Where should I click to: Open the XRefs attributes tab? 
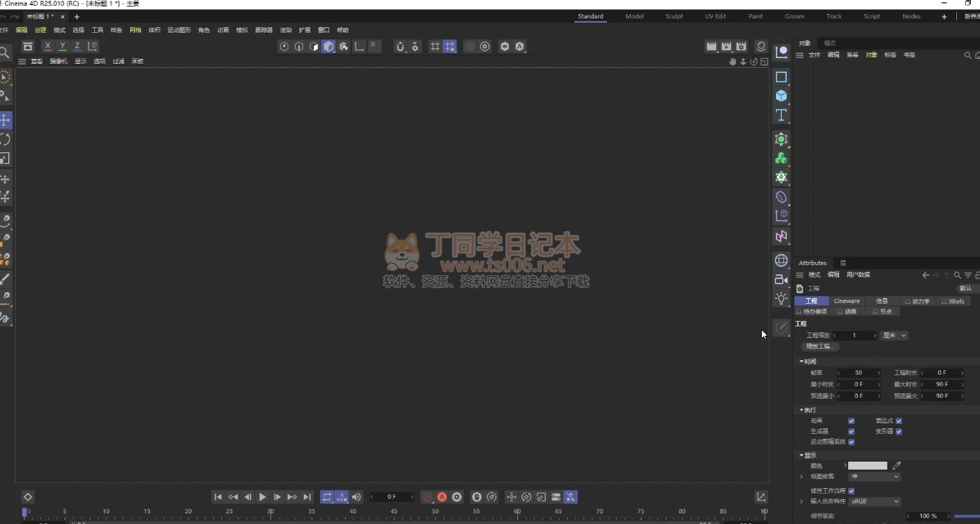(x=952, y=301)
